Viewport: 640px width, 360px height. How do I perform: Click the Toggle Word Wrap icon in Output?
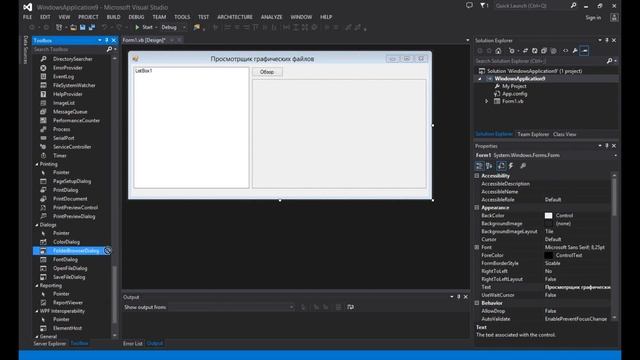pos(351,307)
